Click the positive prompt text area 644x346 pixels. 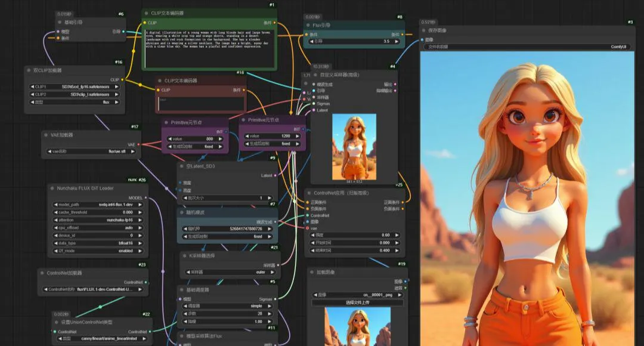pyautogui.click(x=209, y=48)
